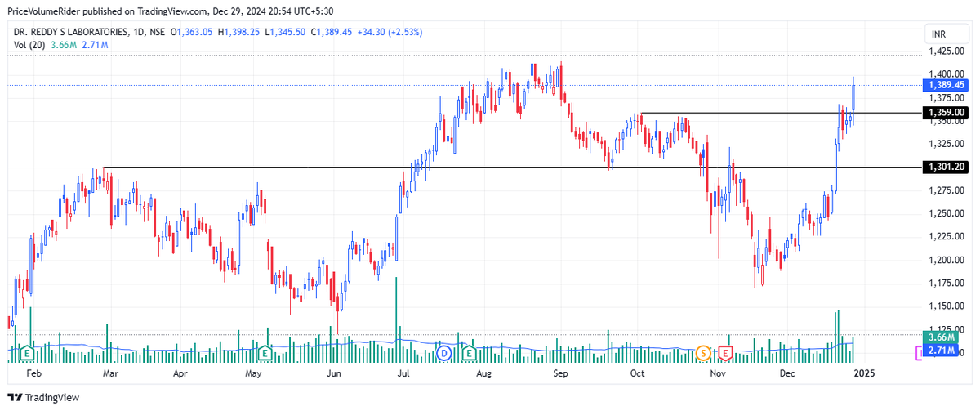
Task: Click the 1,225.00 price axis tick
Action: pos(947,237)
